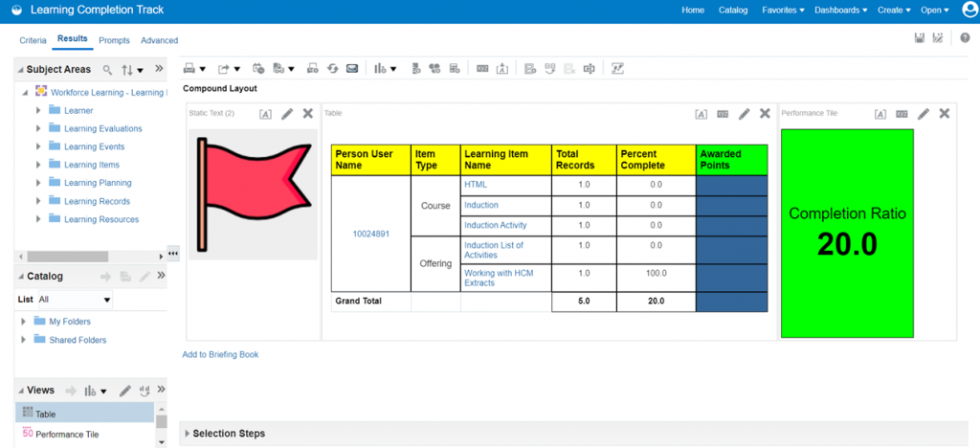This screenshot has width=980, height=448.
Task: Search the Subject Areas panel
Action: coord(107,69)
